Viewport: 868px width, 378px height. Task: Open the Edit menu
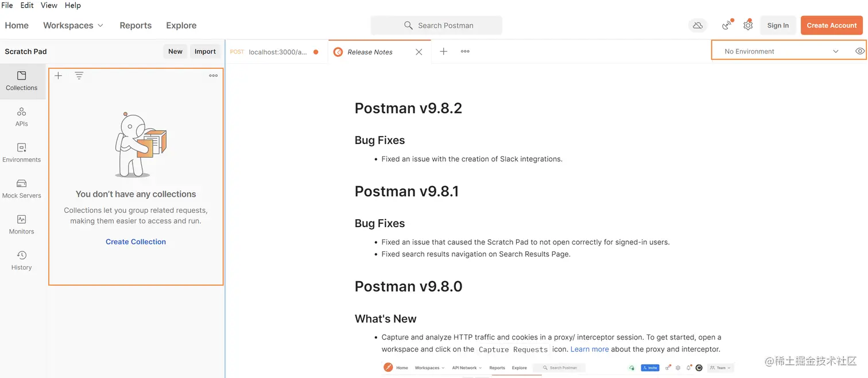tap(27, 5)
